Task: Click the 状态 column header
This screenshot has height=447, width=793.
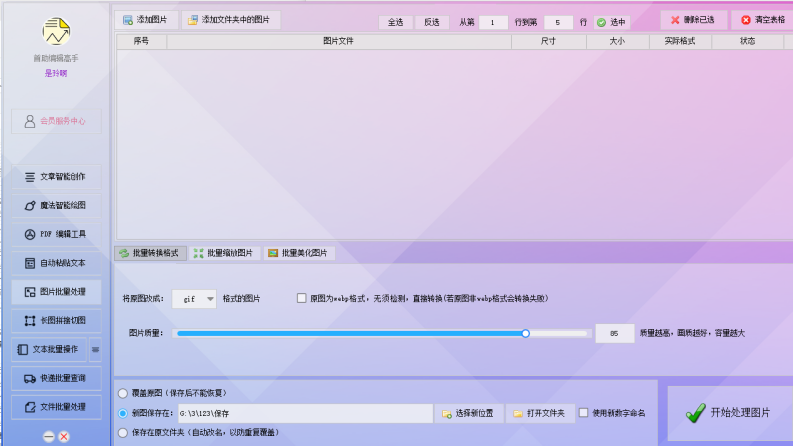Action: (747, 41)
